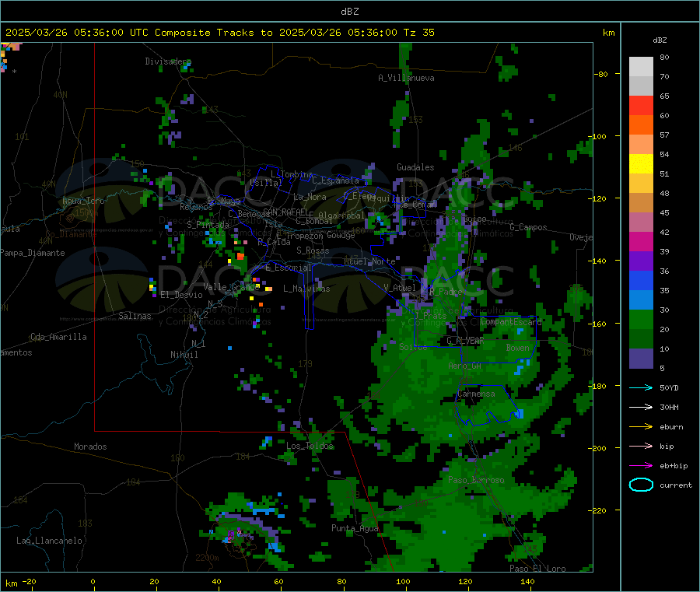
Task: Click the '140' km tick on bottom axis
Action: [527, 581]
